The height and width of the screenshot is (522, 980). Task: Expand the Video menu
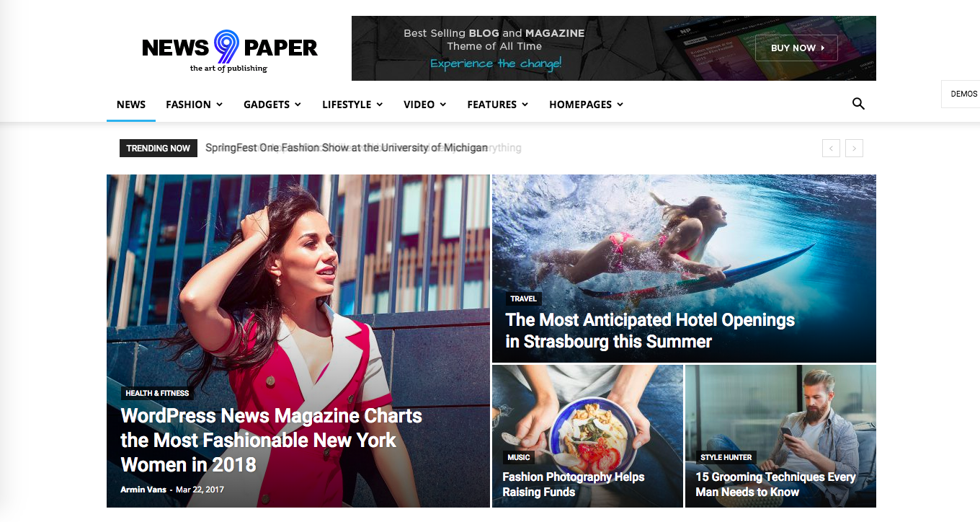click(x=425, y=105)
